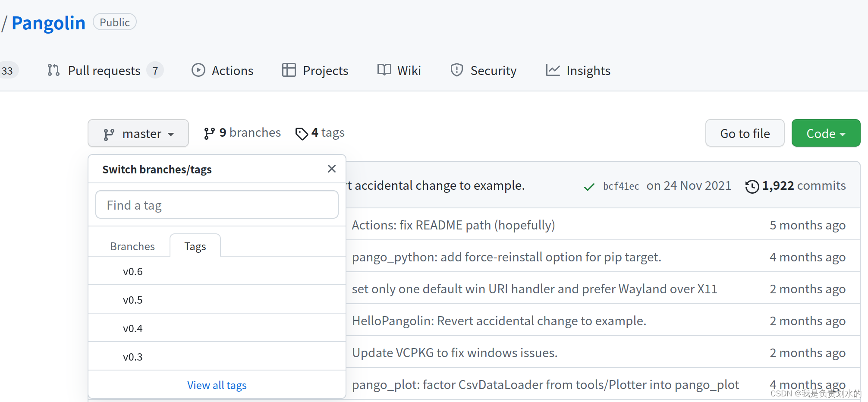
Task: Open commit hash bcf41ec
Action: (x=621, y=186)
